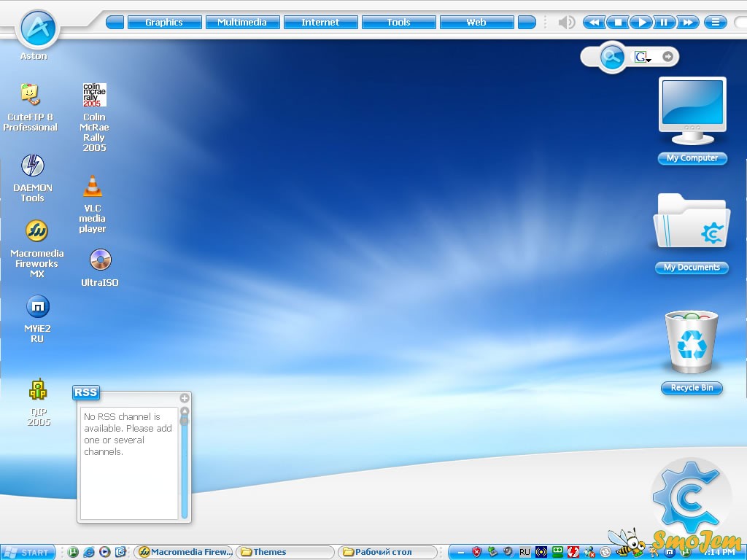Click the fast-forward playback button
Viewport: 747px width, 560px height.
(x=687, y=23)
